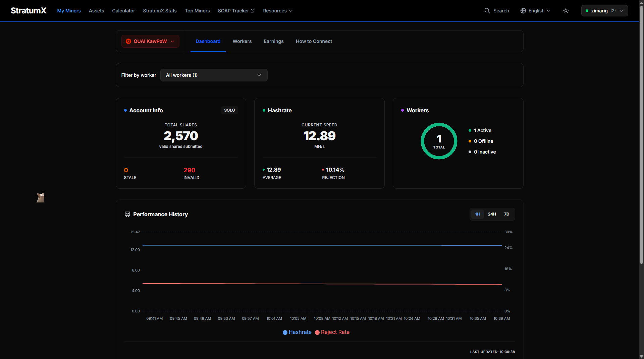Click the Workers card heading
The image size is (644, 359).
(x=418, y=110)
